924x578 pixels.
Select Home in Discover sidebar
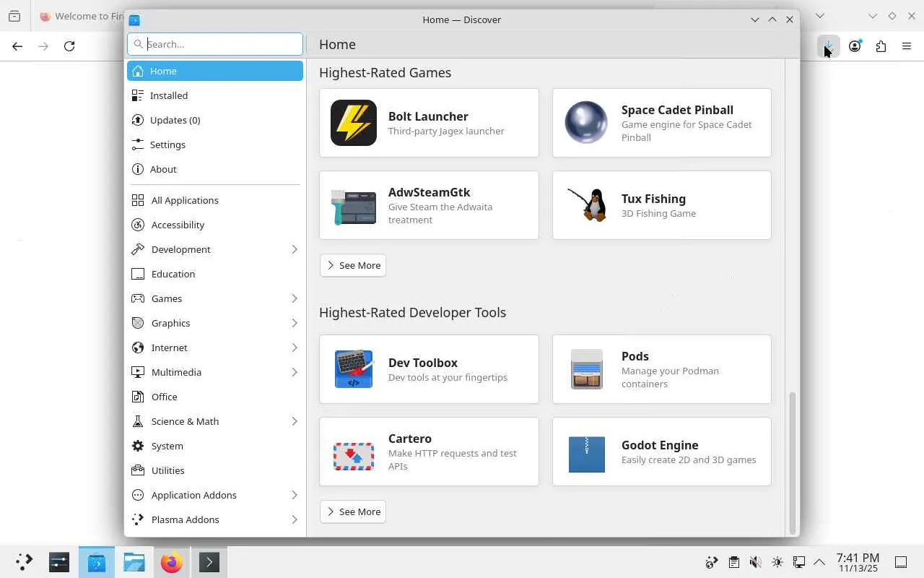coord(215,71)
